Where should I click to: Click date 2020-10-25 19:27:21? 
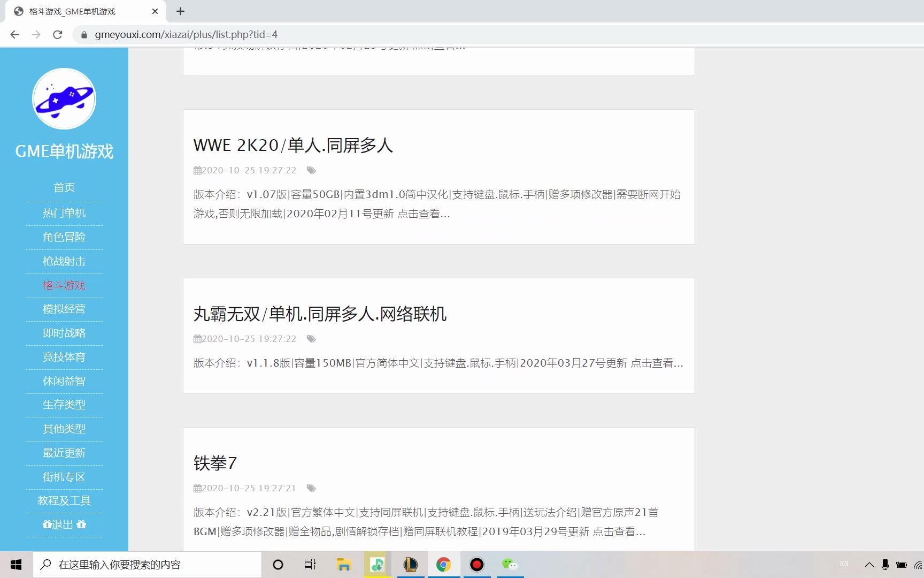[x=249, y=488]
